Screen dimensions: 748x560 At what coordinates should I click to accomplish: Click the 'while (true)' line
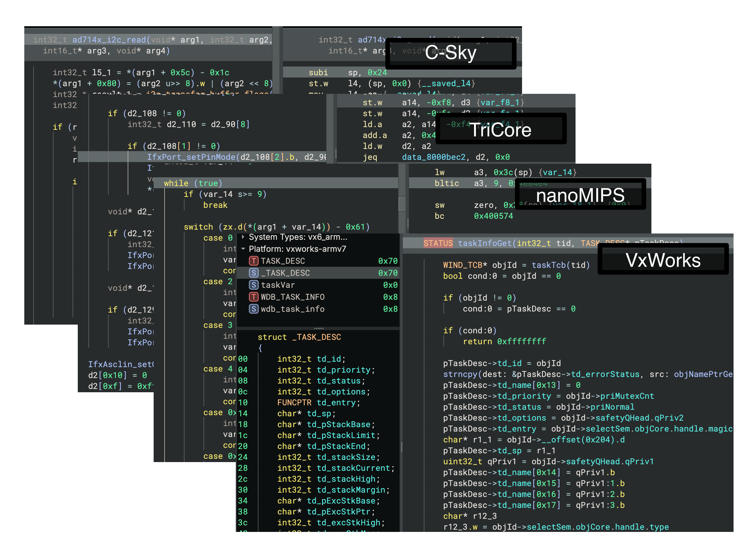click(x=193, y=183)
